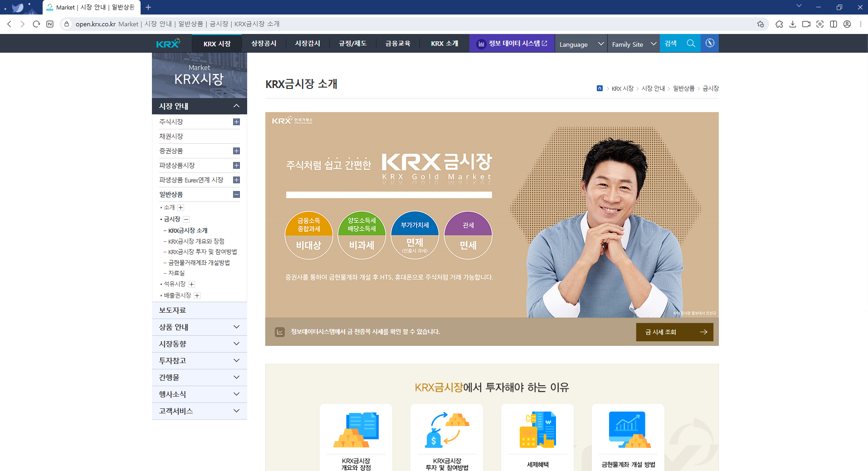The width and height of the screenshot is (868, 471).
Task: Click site info lock icon in address bar
Action: pos(67,24)
